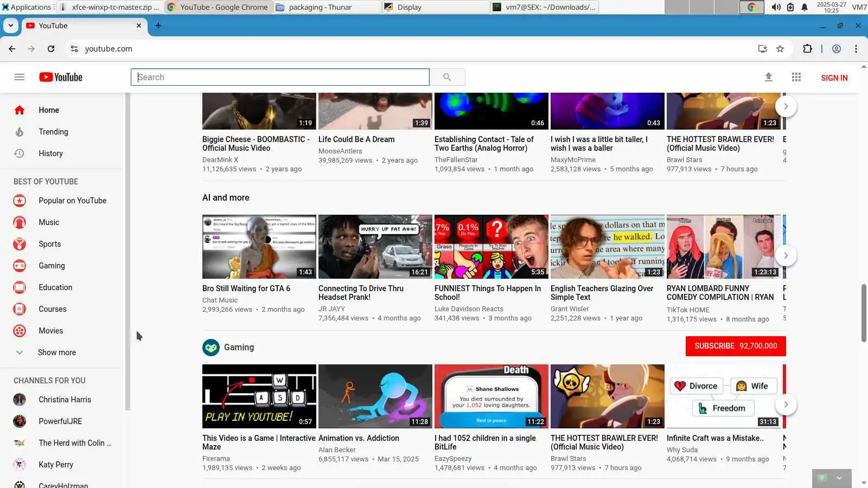868x488 pixels.
Task: Open Animation vs. Addiction thumbnail
Action: click(375, 396)
